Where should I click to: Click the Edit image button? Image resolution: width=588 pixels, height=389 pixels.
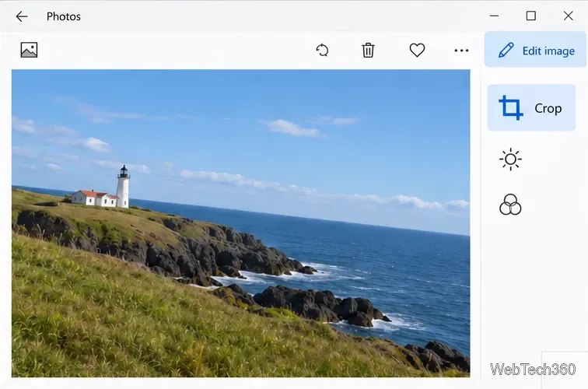535,50
